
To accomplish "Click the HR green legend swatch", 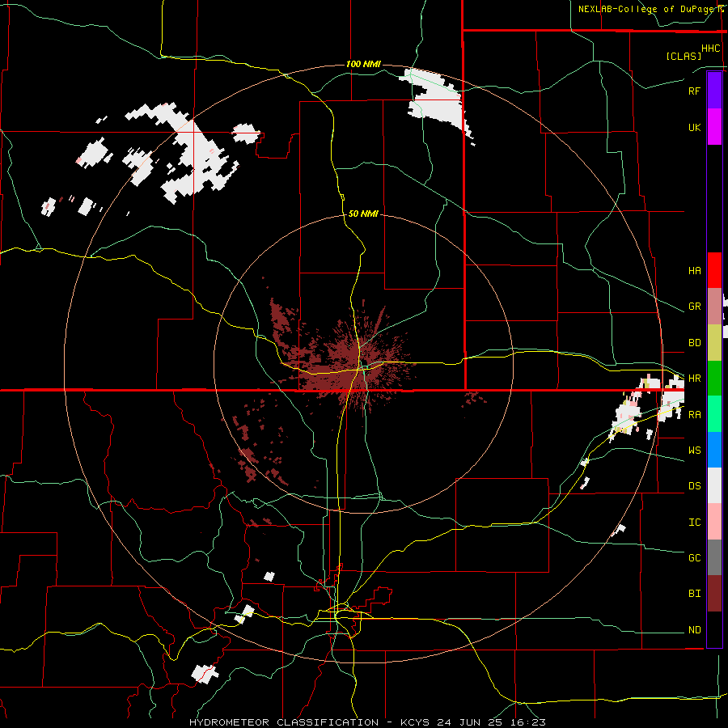I will pyautogui.click(x=714, y=379).
